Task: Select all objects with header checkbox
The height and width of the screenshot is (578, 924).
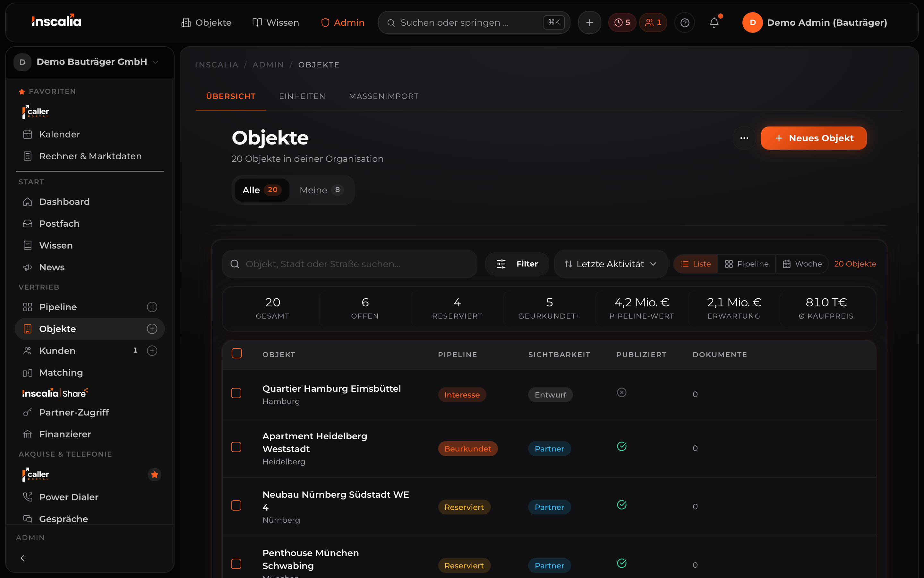Action: [x=237, y=353]
